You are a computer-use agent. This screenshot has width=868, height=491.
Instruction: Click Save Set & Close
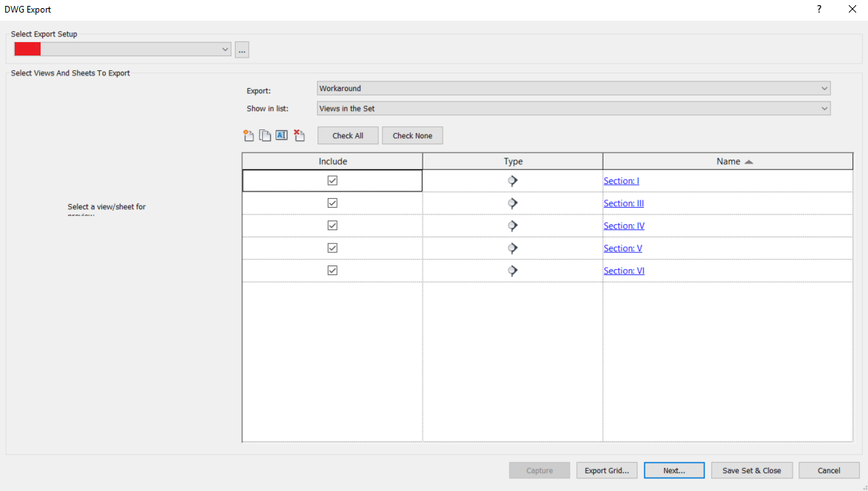pyautogui.click(x=751, y=470)
